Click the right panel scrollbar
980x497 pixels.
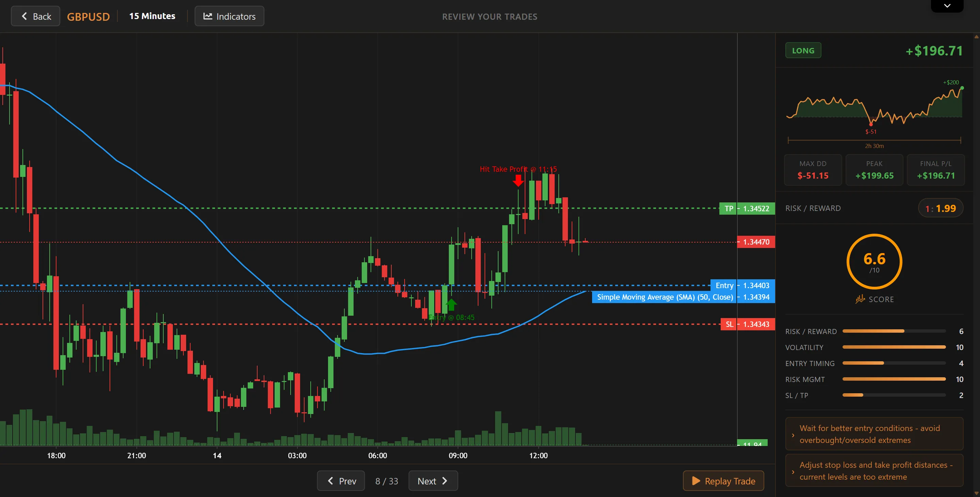click(x=977, y=265)
